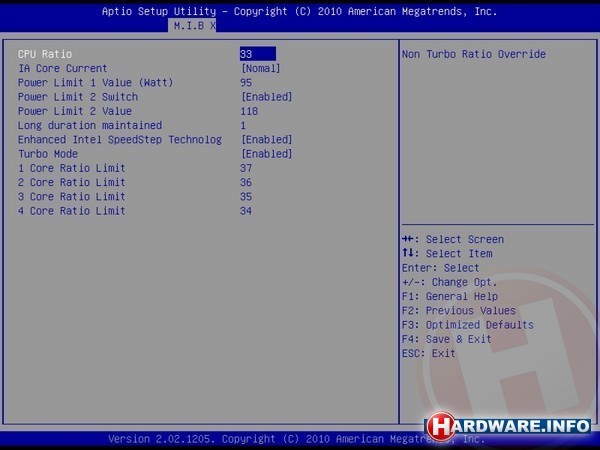Click the Power Limit 2 Value 118
This screenshot has width=600, height=450.
click(x=249, y=111)
